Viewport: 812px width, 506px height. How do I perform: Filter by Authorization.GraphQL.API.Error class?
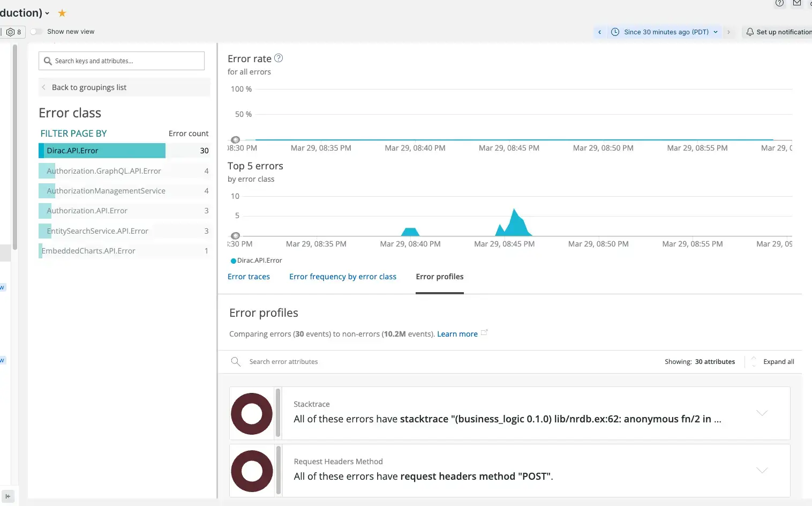tap(103, 171)
